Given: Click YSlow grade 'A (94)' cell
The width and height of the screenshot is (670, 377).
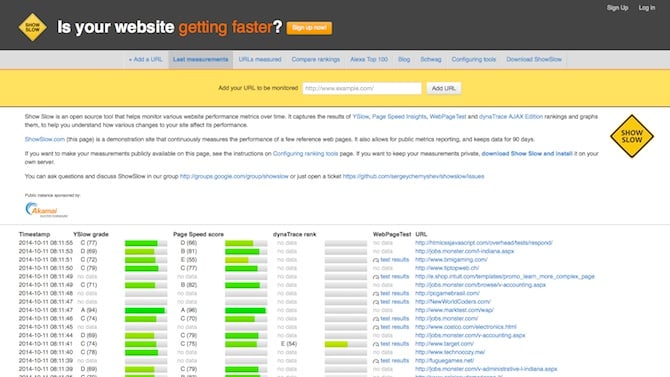Looking at the screenshot, I should (89, 310).
